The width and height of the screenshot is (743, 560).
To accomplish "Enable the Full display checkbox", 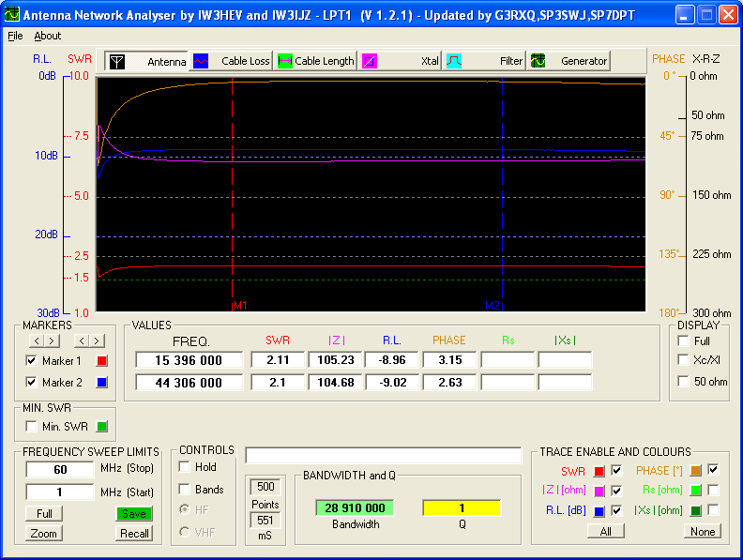I will click(683, 341).
